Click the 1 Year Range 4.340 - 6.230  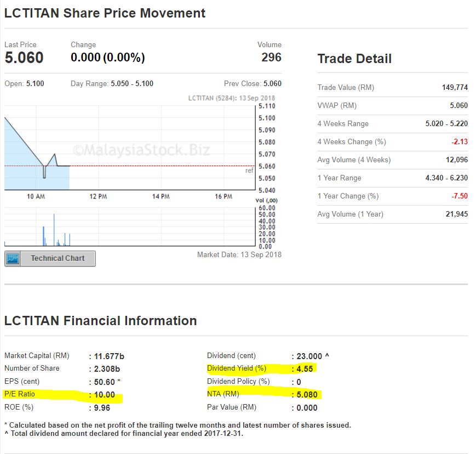pyautogui.click(x=446, y=178)
